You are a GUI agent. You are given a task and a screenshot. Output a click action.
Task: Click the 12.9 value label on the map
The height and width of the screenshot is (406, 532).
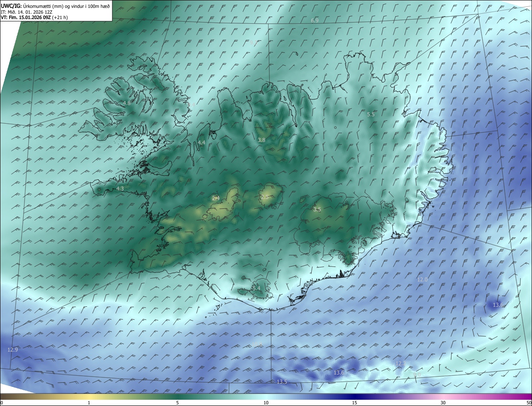pos(13,350)
